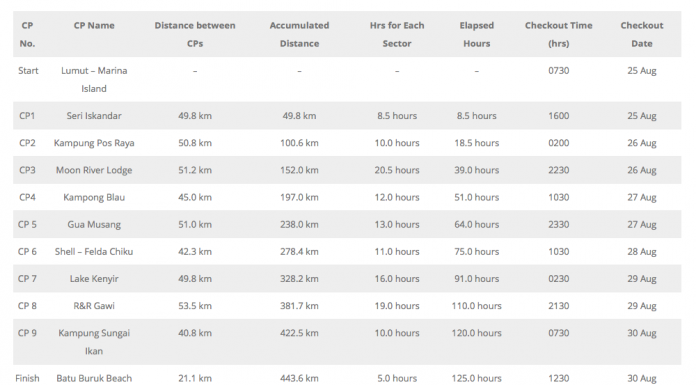The width and height of the screenshot is (696, 385).
Task: Click the CP 7 row label
Action: click(27, 278)
